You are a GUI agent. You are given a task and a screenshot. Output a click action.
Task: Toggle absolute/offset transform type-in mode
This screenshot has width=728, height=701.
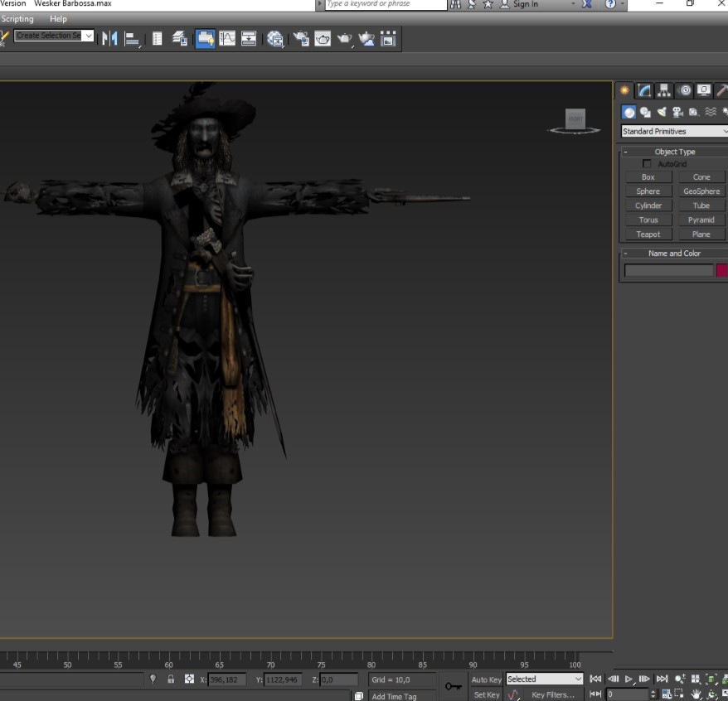point(189,679)
